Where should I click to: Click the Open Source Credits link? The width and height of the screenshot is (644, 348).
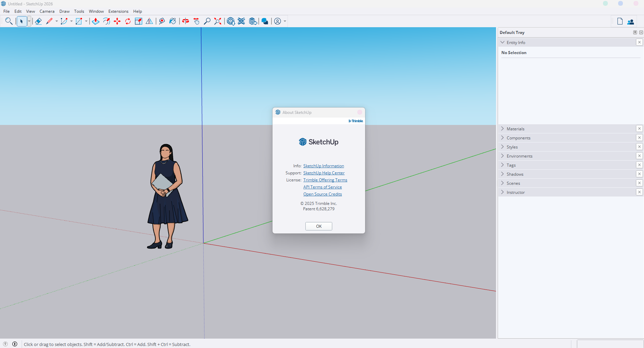point(323,194)
